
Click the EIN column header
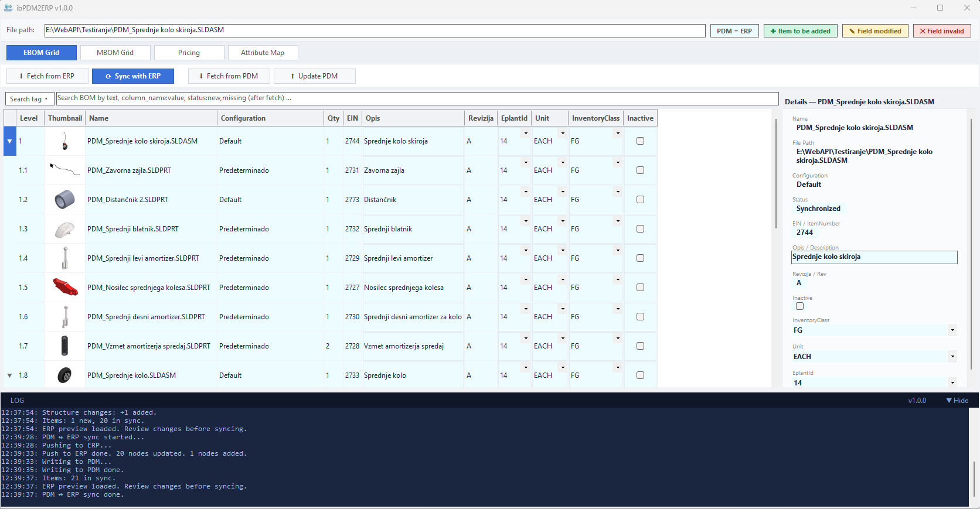tap(352, 118)
